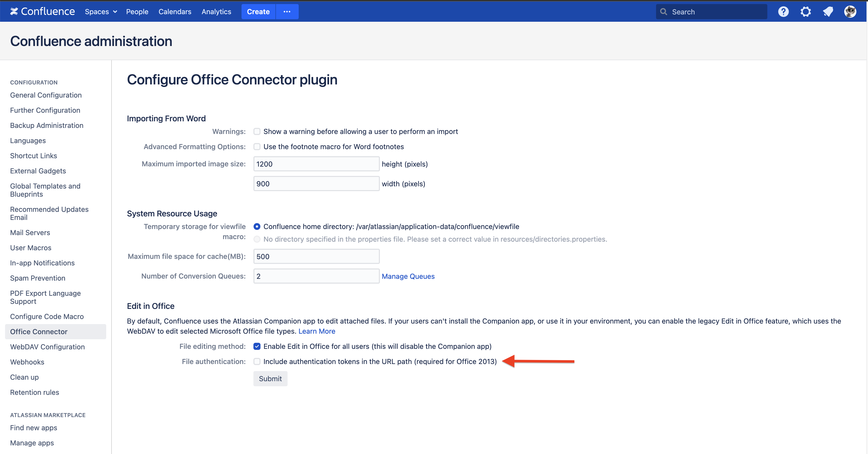This screenshot has width=868, height=454.
Task: Click the Submit button
Action: click(270, 379)
